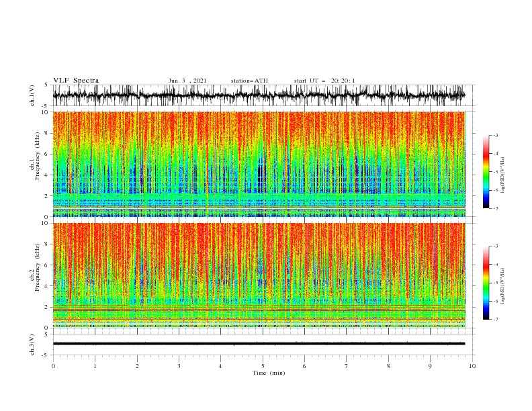Click the upper color bar log(PSD) label
The width and height of the screenshot is (532, 411).
502,175
